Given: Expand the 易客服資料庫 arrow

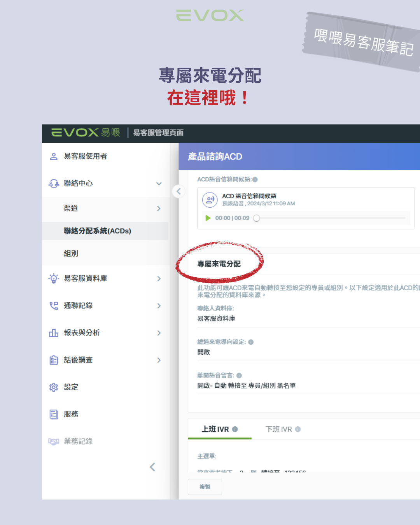Looking at the screenshot, I should [159, 278].
